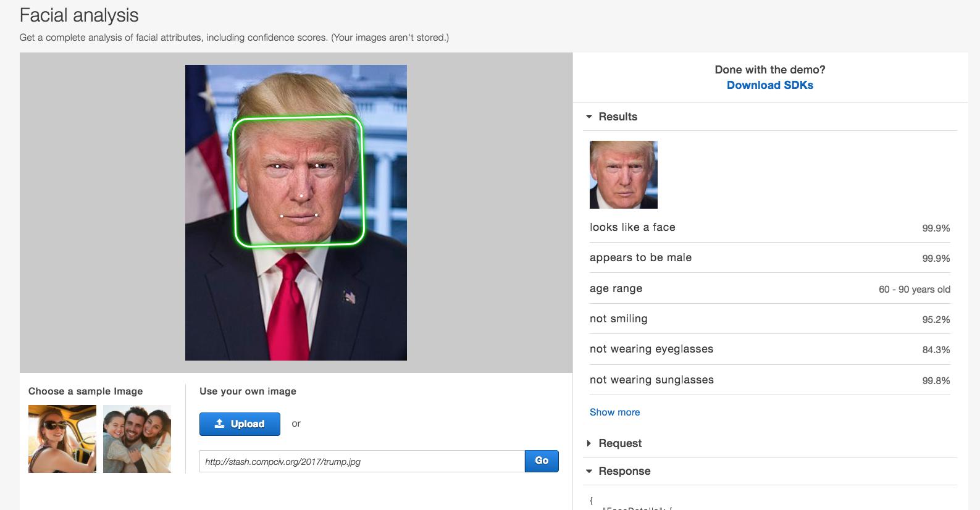Image resolution: width=980 pixels, height=510 pixels.
Task: Click the Show more link
Action: [614, 412]
